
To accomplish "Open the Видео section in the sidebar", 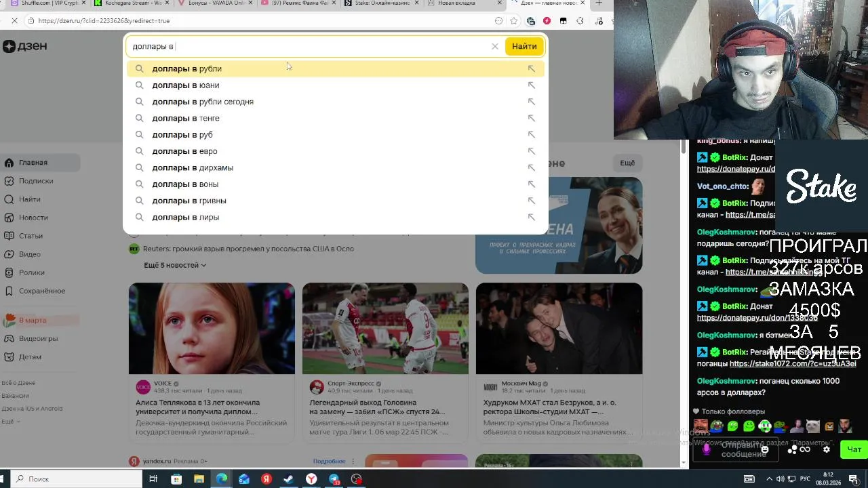I will point(40,254).
